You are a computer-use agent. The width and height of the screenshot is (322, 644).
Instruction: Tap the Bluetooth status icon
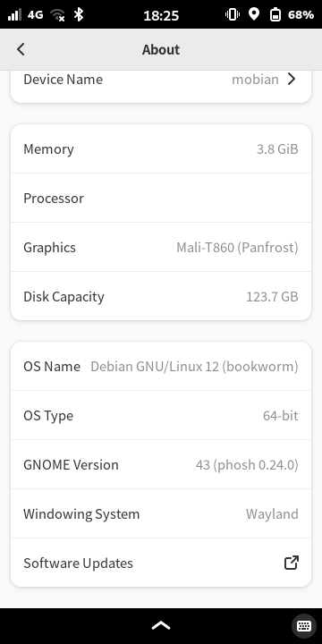point(78,15)
